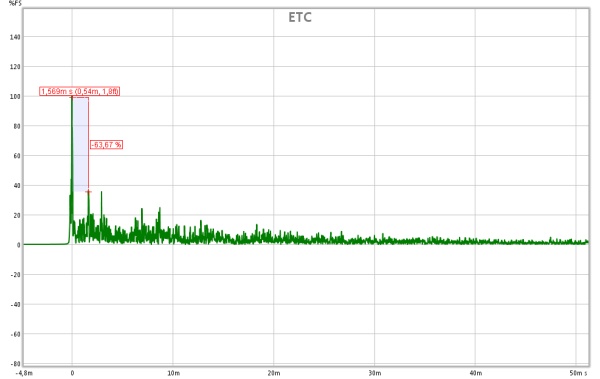Click the main impulse peak at 100%

tap(72, 98)
